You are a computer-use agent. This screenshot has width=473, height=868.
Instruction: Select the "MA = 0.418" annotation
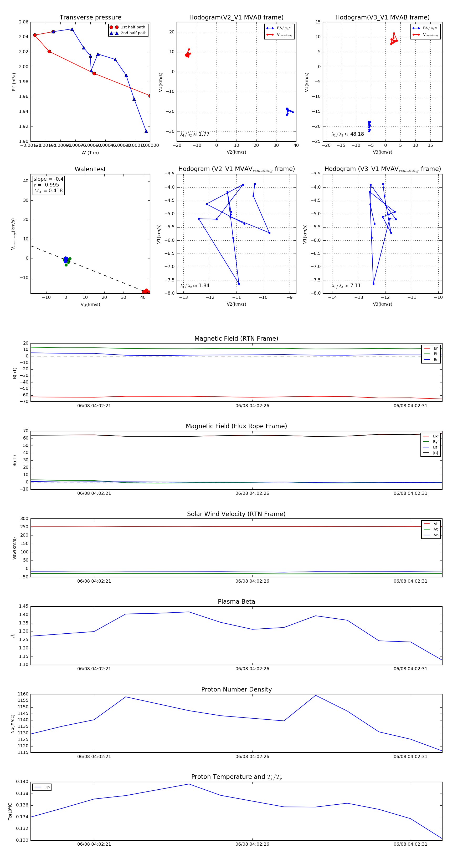pos(48,191)
